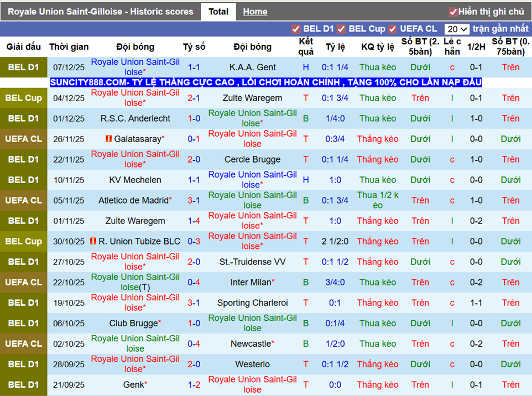
Task: Open Newcastle team link
Action: (251, 344)
